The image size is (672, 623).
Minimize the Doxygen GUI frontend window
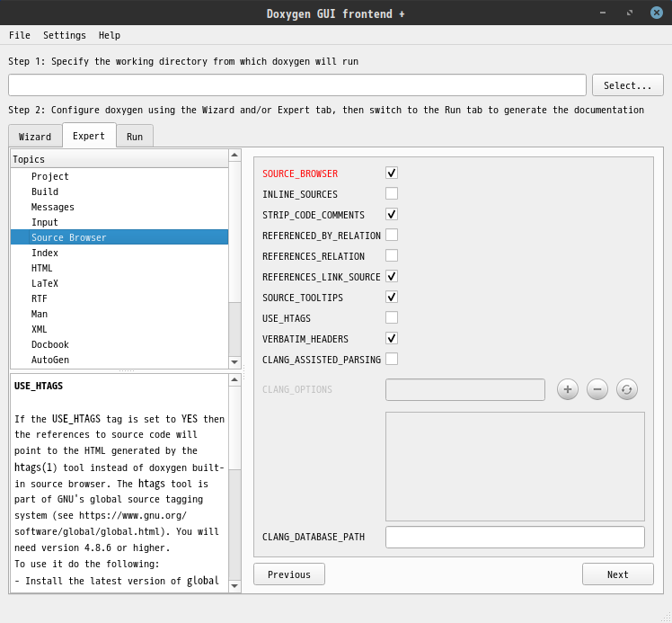tap(603, 13)
